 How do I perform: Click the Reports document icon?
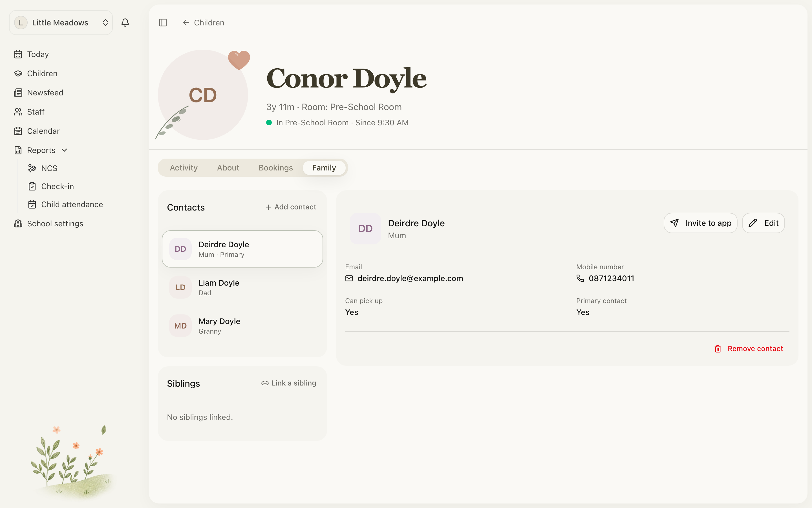(18, 150)
